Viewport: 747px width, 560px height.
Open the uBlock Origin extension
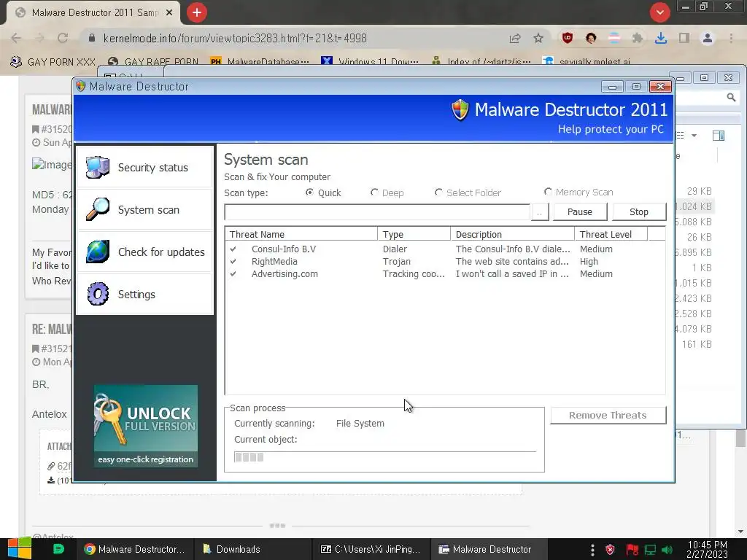click(x=567, y=38)
